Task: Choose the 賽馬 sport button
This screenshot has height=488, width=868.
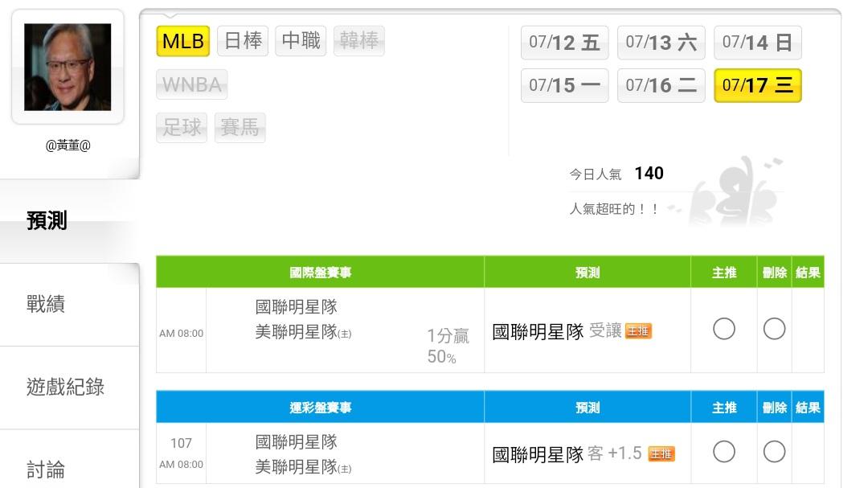Action: [240, 127]
